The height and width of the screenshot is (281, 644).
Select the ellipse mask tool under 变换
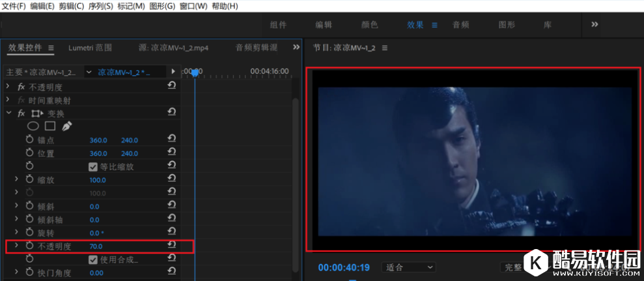pos(33,126)
